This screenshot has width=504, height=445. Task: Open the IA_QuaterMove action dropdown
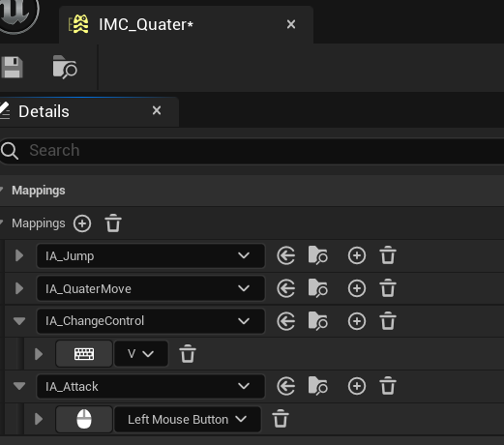(x=151, y=288)
